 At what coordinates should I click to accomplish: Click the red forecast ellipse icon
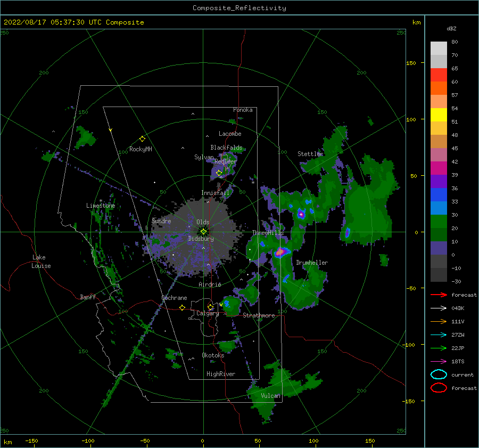439,388
